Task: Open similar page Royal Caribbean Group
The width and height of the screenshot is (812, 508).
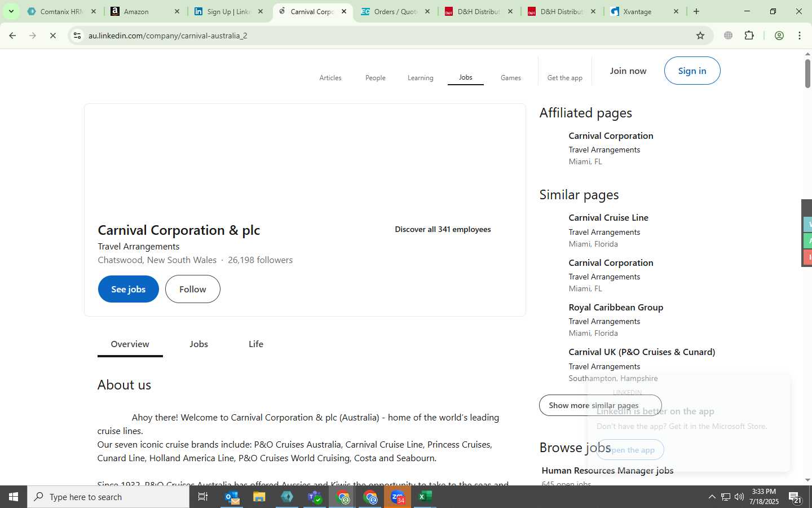Action: tap(616, 308)
